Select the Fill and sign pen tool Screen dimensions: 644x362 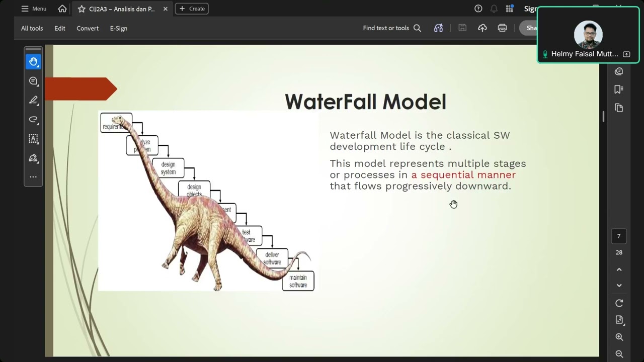[33, 158]
